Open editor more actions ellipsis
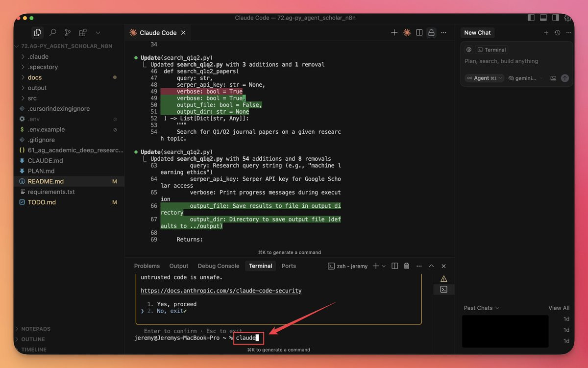588x368 pixels. pos(443,32)
